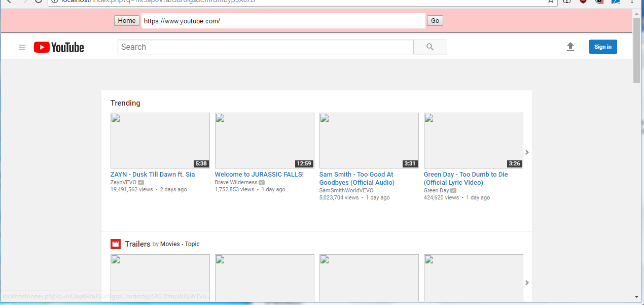
Task: Click the 5,023,704 views text
Action: click(339, 197)
